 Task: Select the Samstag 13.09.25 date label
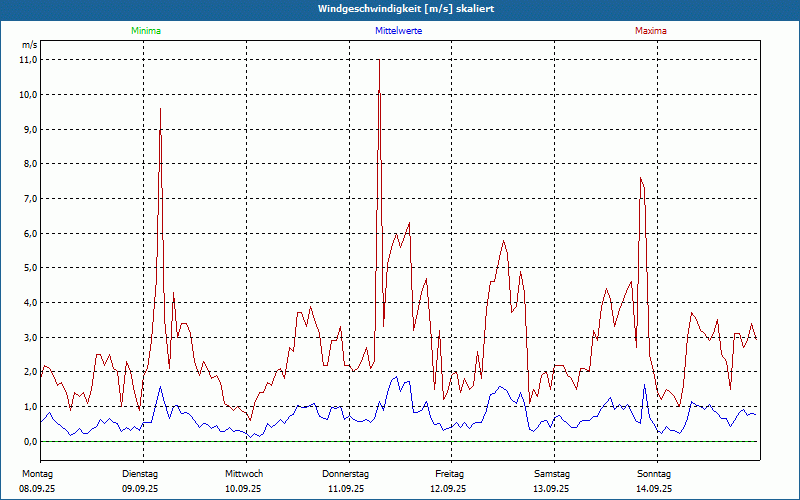551,480
